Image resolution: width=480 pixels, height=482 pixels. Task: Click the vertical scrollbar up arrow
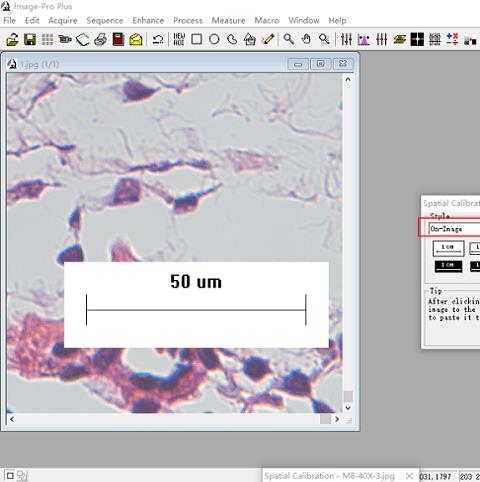348,79
